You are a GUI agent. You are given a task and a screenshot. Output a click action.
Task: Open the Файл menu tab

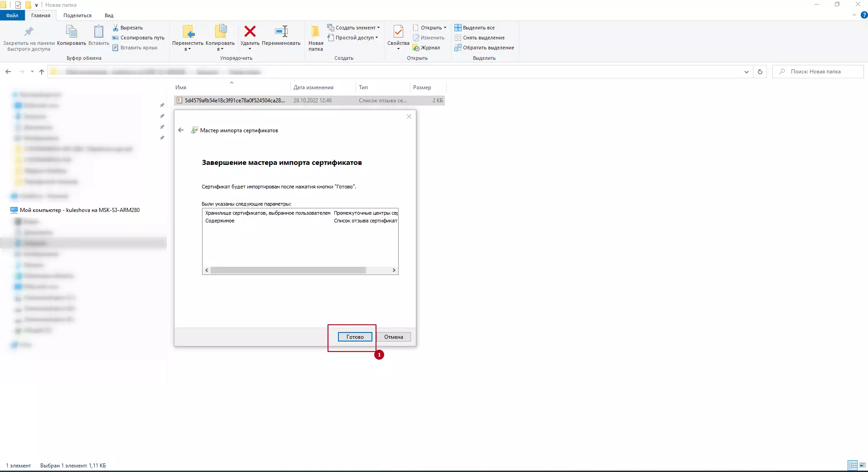(x=12, y=15)
